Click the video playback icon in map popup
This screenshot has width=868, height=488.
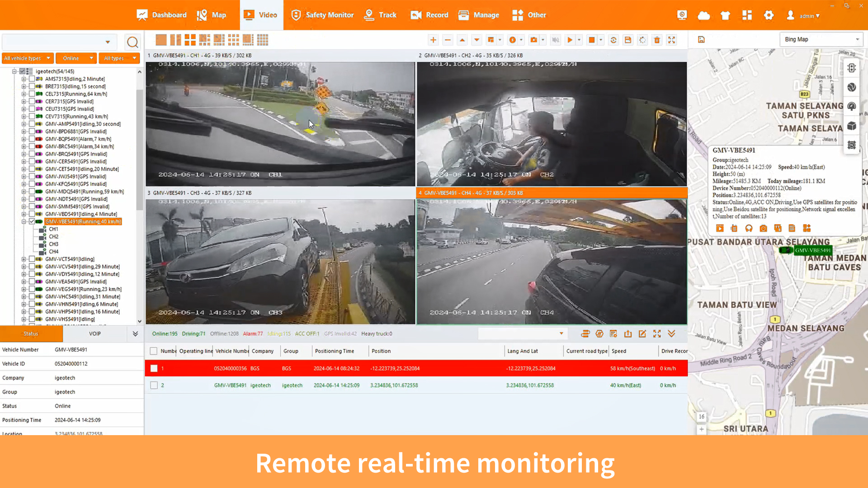tap(720, 228)
